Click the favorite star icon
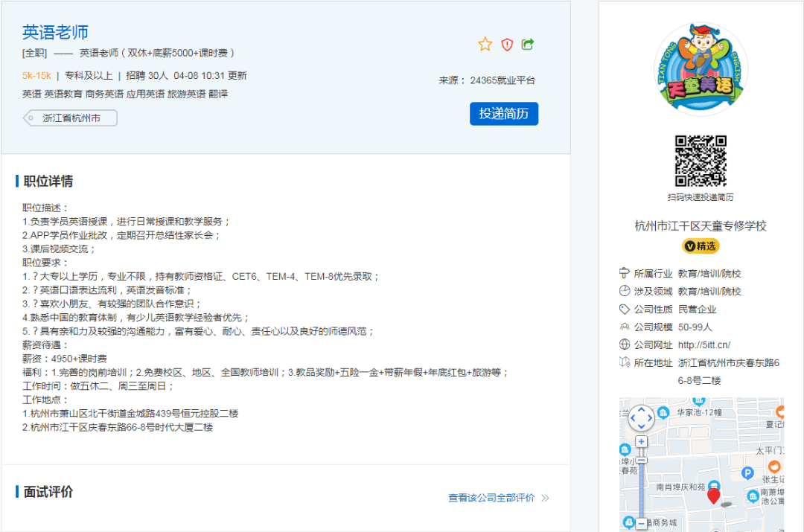Screen dimensions: 804x532 pos(485,45)
